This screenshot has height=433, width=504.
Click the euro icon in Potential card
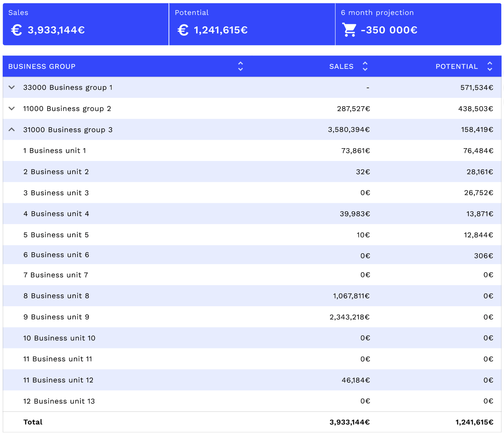(183, 30)
